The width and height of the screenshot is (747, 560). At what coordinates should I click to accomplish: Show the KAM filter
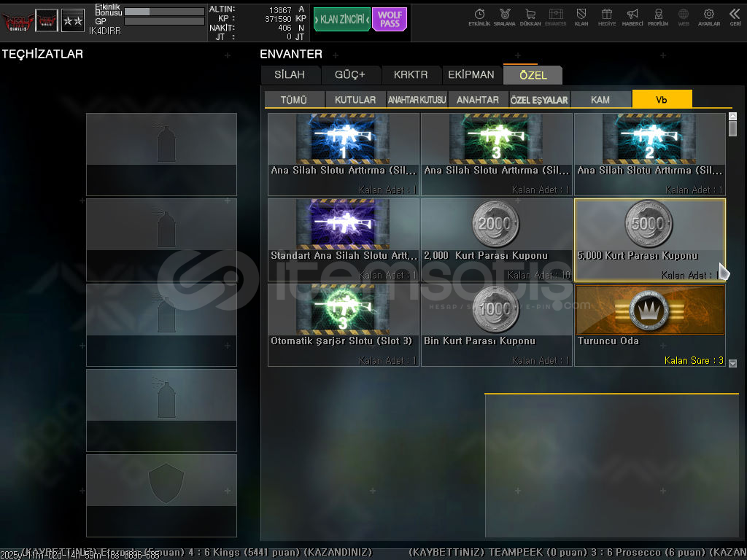tap(600, 99)
